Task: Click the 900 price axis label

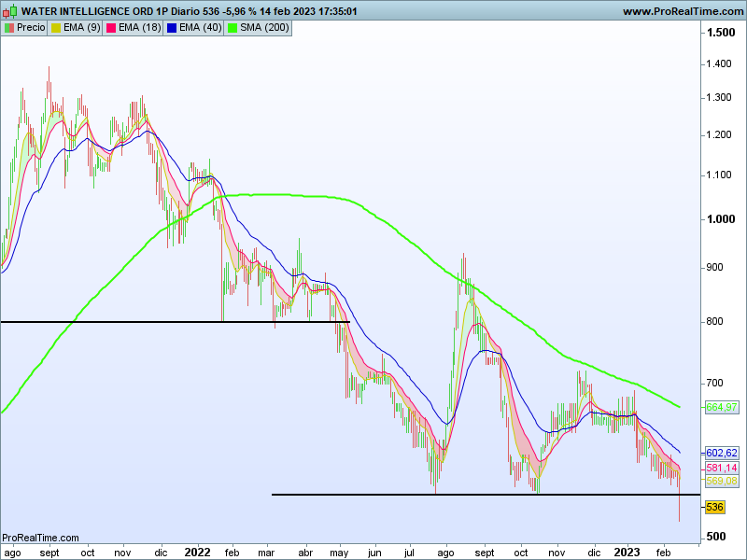Action: [x=714, y=267]
